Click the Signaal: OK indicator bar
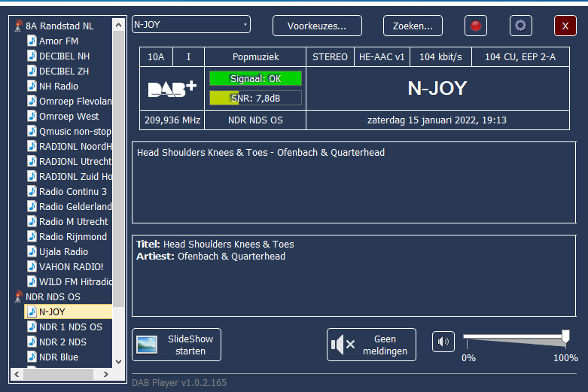This screenshot has width=588, height=392. click(255, 79)
